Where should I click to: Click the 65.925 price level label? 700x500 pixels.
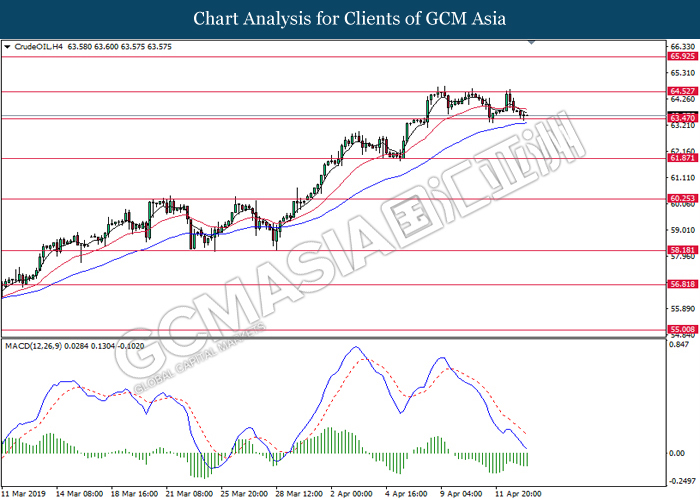(683, 56)
